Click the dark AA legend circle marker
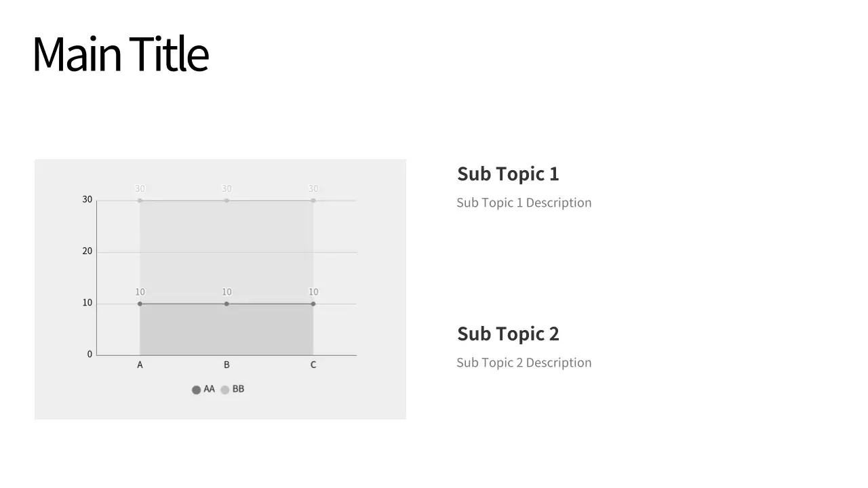Viewport: 868px width, 488px height. click(x=197, y=390)
